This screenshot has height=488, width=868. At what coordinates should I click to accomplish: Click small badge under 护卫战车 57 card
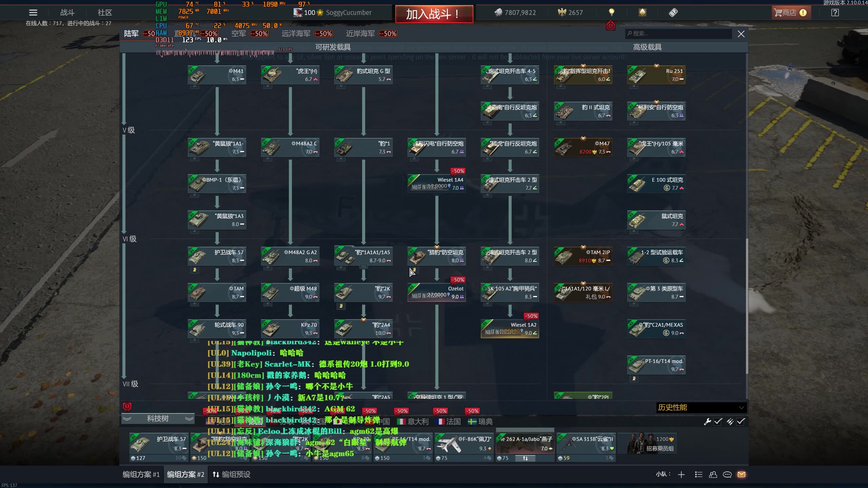[x=195, y=270]
